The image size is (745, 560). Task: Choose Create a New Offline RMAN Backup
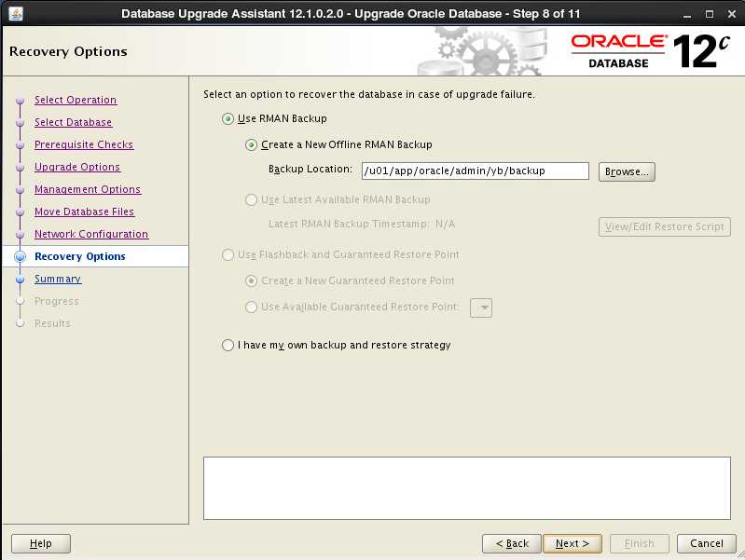click(252, 144)
